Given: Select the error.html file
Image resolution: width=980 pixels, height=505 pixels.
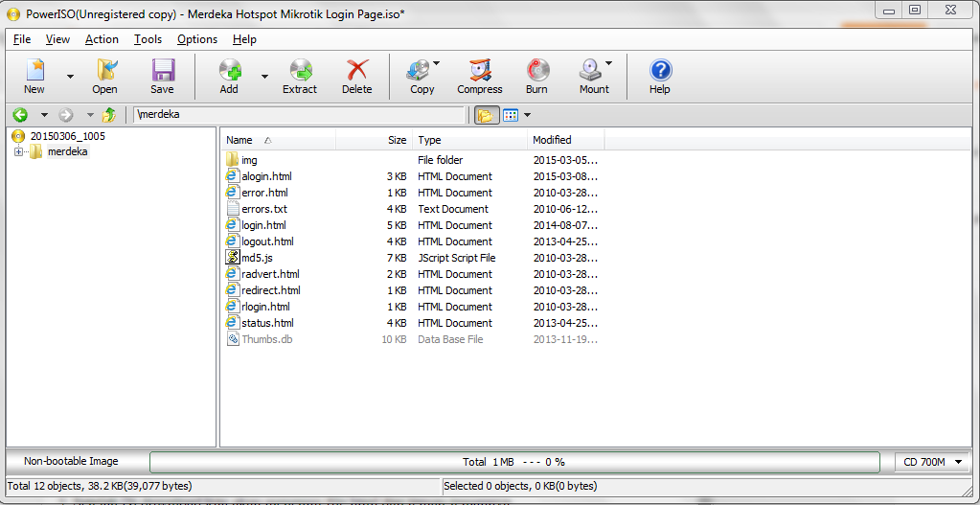Looking at the screenshot, I should point(264,193).
